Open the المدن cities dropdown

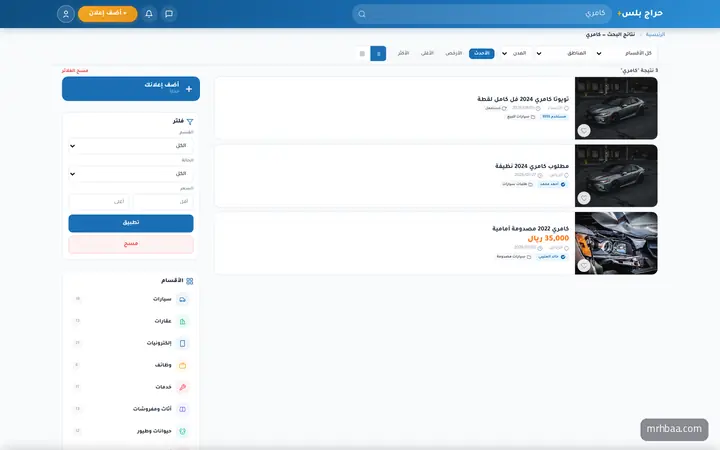(514, 53)
